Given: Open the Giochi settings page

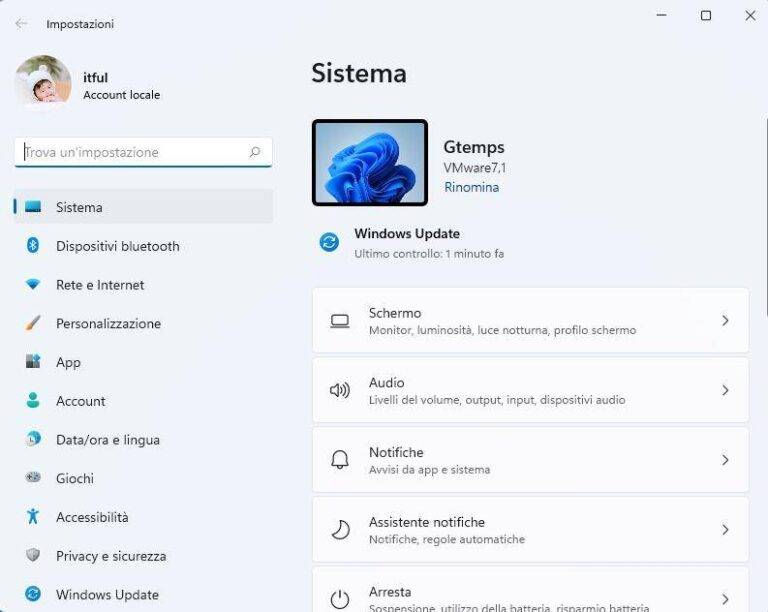Looking at the screenshot, I should (144, 478).
